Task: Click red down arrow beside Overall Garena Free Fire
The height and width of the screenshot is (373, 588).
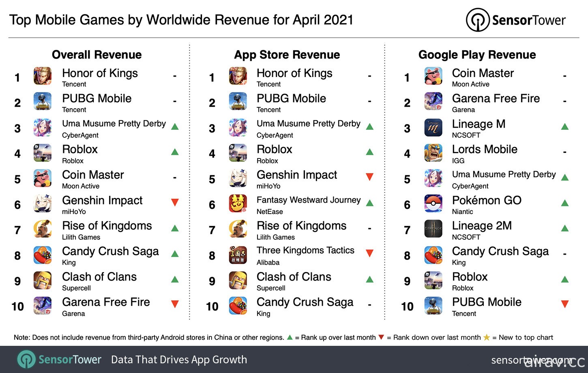Action: click(x=175, y=304)
